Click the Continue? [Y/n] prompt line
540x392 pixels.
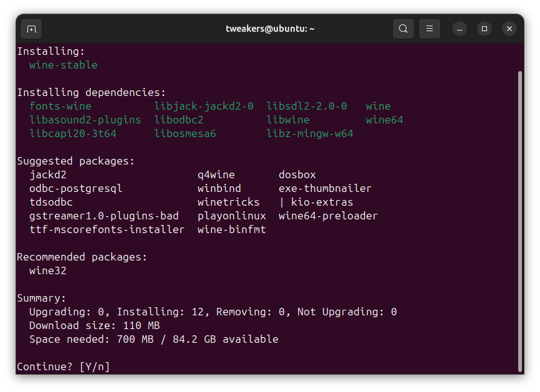click(63, 366)
